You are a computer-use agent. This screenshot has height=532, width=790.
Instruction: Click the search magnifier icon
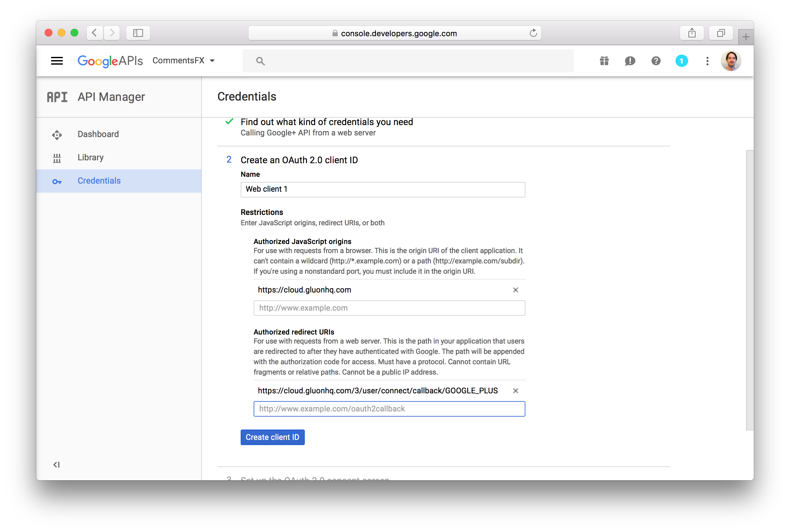(x=260, y=61)
